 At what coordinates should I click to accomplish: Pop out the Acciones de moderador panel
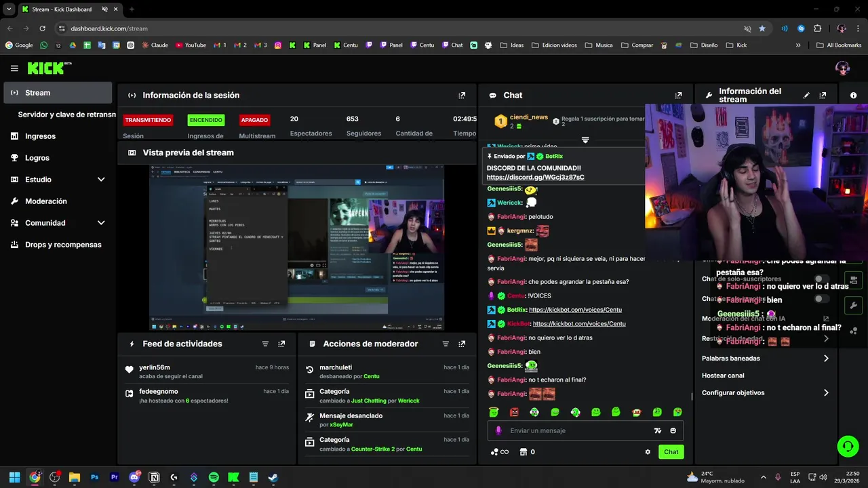(x=462, y=344)
